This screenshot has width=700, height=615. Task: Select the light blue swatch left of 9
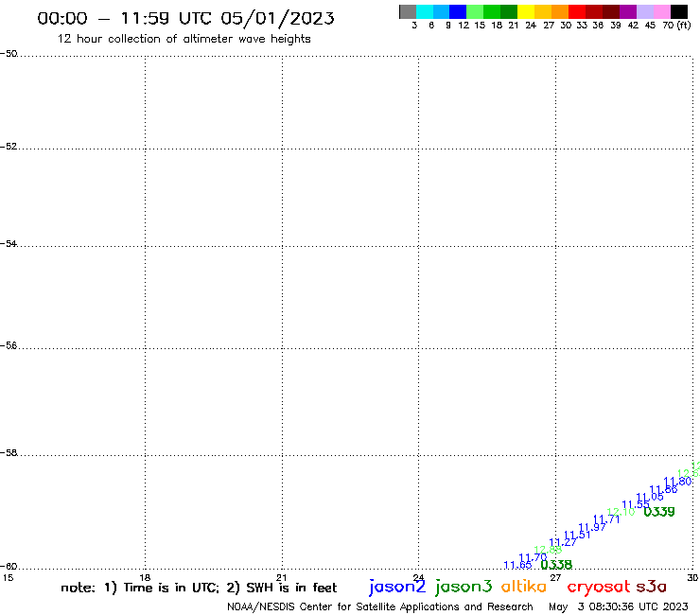(x=442, y=11)
